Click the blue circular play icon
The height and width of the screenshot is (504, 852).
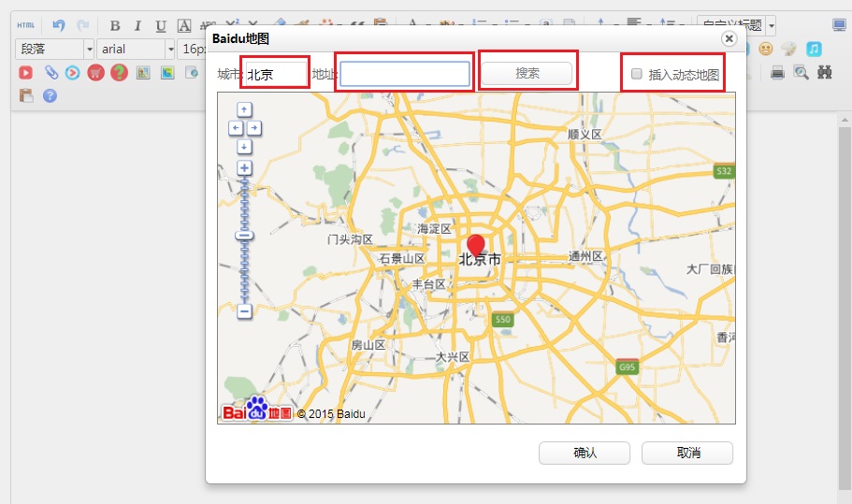coord(72,72)
